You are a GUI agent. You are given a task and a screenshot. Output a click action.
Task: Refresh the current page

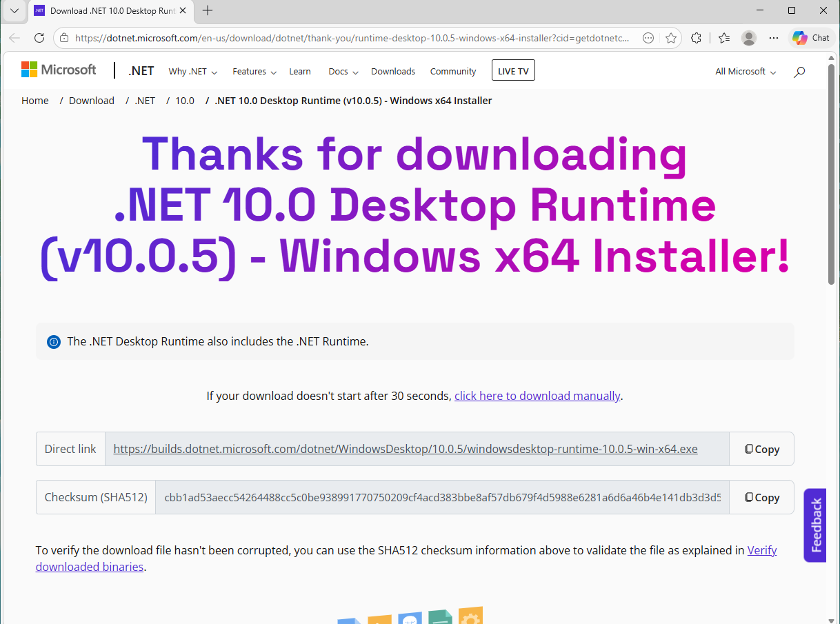39,38
